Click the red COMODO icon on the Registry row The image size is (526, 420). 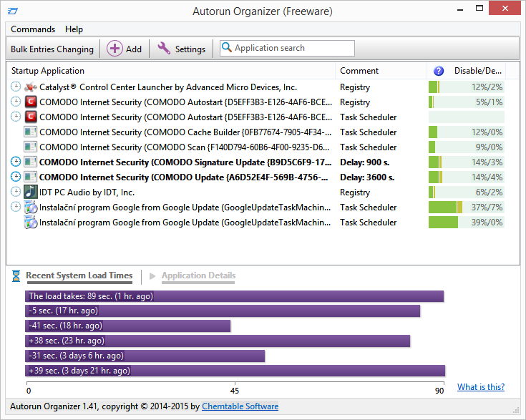(x=31, y=102)
